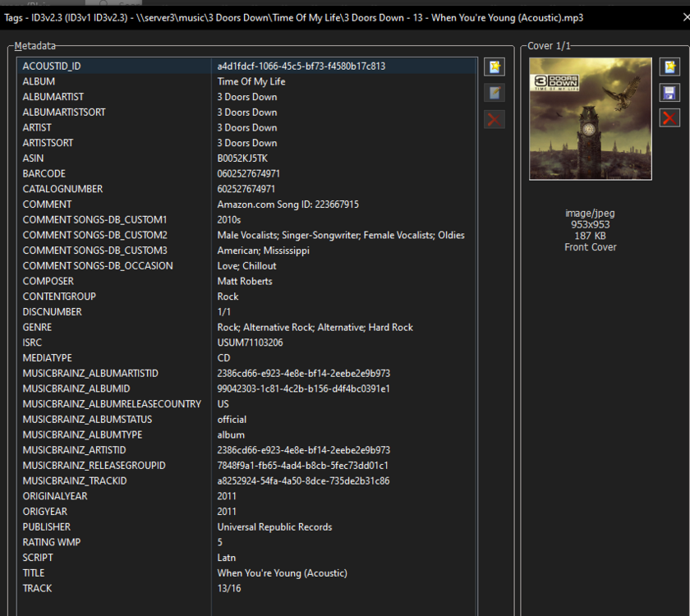Screen dimensions: 690x616
Task: Click BARCODE value 0602527674971
Action: [248, 174]
